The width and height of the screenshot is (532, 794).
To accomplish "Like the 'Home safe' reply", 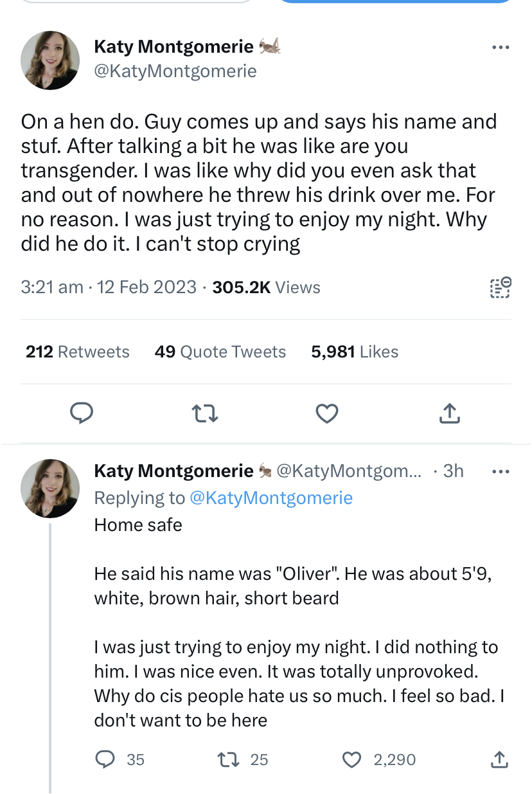I will click(351, 759).
